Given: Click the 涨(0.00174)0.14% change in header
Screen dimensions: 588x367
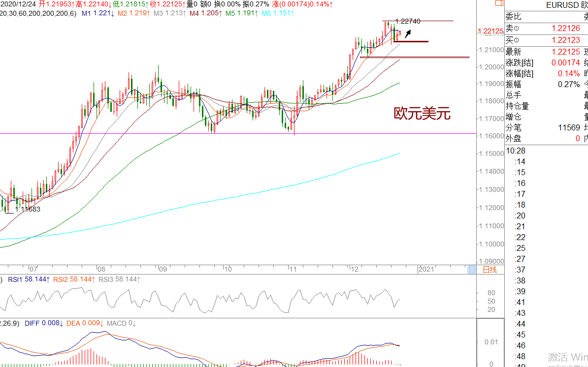Looking at the screenshot, I should 303,4.
